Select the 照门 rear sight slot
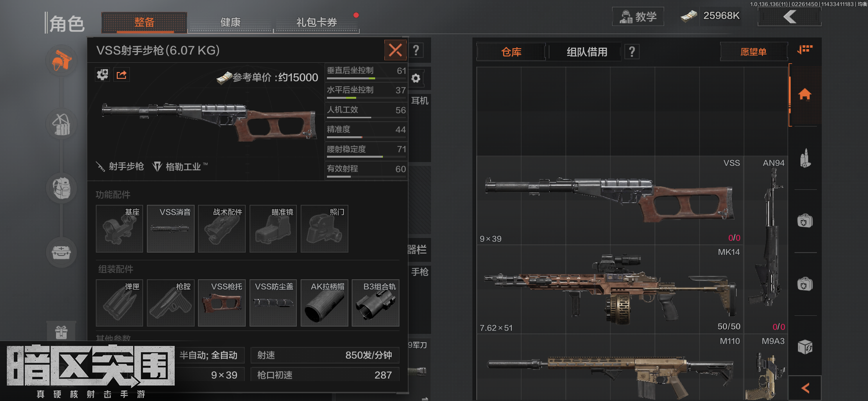The height and width of the screenshot is (401, 868). coord(325,229)
